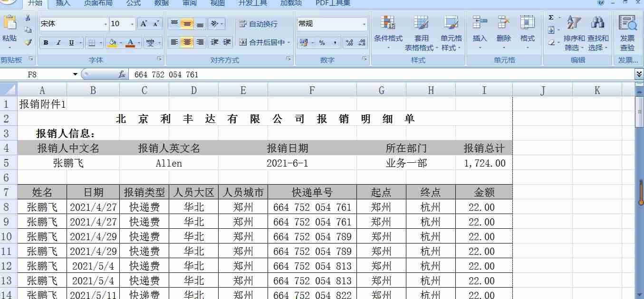Click the decrease indent icon

pyautogui.click(x=214, y=42)
